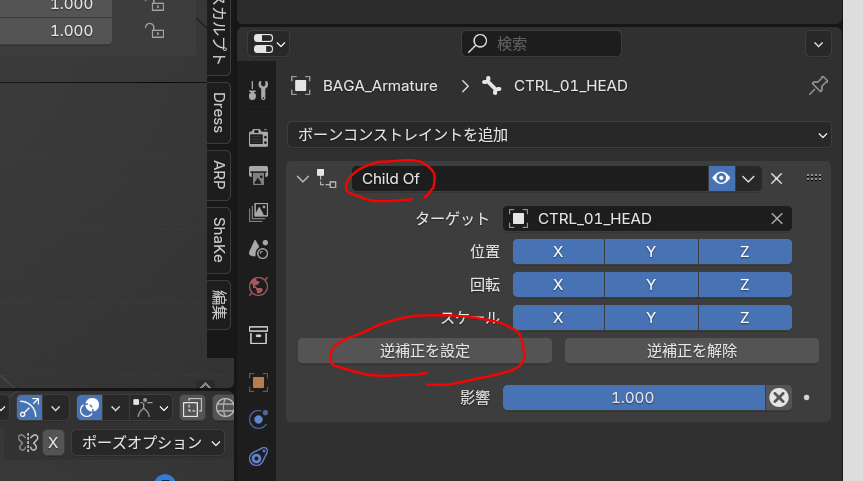863x481 pixels.
Task: Click the 逆補正を解除 button
Action: (x=691, y=351)
